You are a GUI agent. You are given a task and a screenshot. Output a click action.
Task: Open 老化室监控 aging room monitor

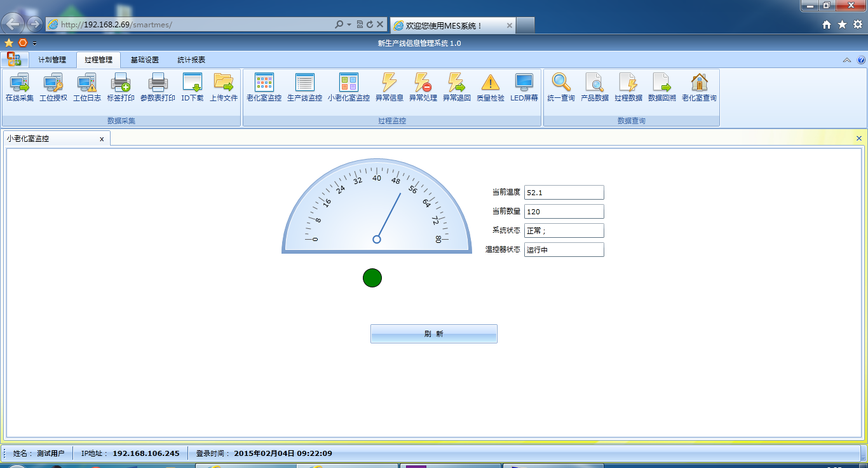coord(264,88)
